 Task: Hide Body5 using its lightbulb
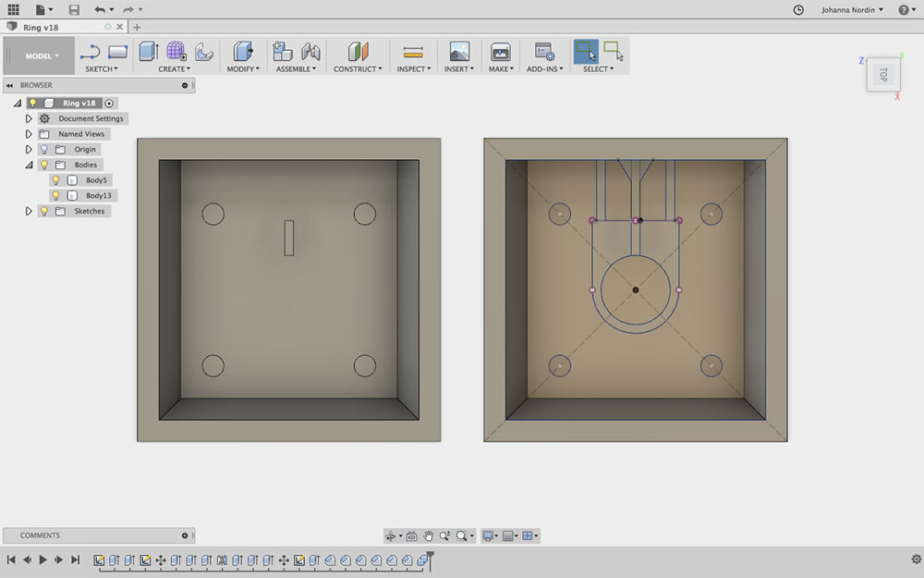tap(56, 180)
